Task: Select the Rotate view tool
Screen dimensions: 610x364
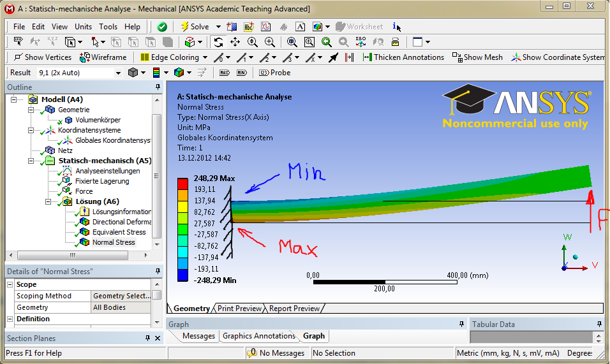Action: pyautogui.click(x=219, y=42)
